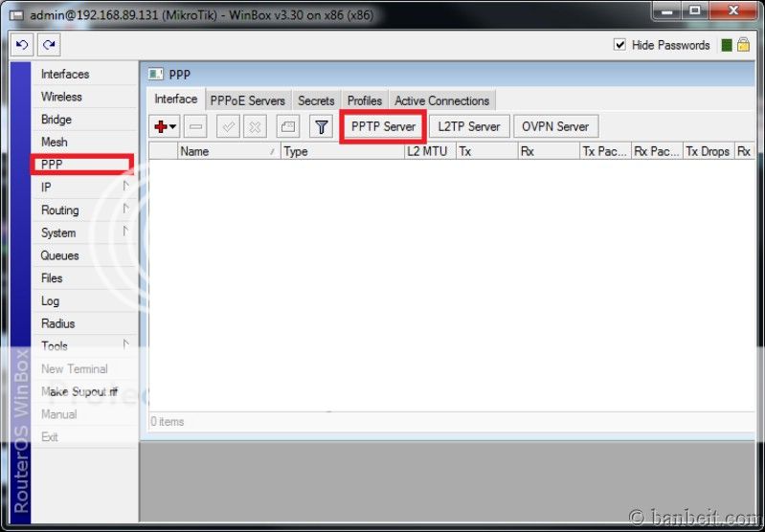The width and height of the screenshot is (765, 532).
Task: Open the Active Connections tab
Action: pyautogui.click(x=441, y=100)
